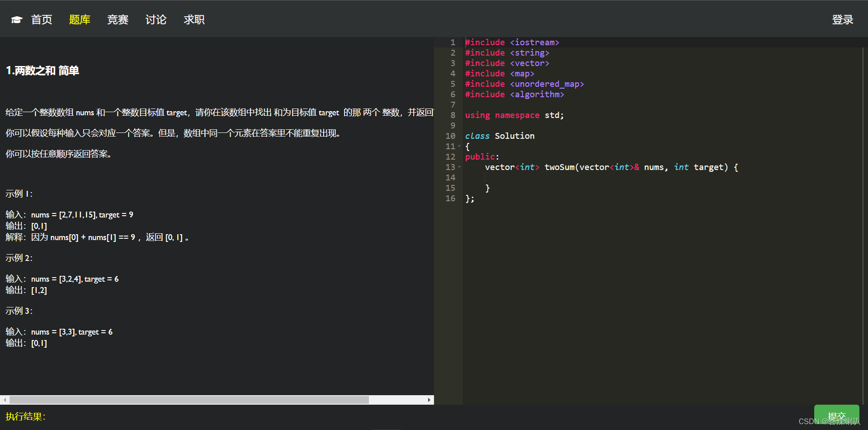Click the input nums = [2,7,11,15], target = 9
Viewport: 868px width, 430px height.
pos(69,214)
